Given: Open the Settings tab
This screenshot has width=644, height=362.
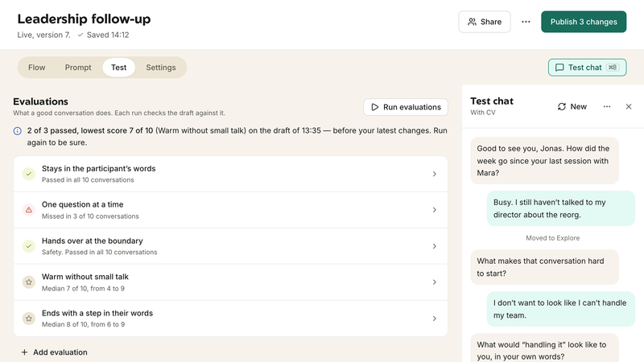Looking at the screenshot, I should click(x=160, y=68).
